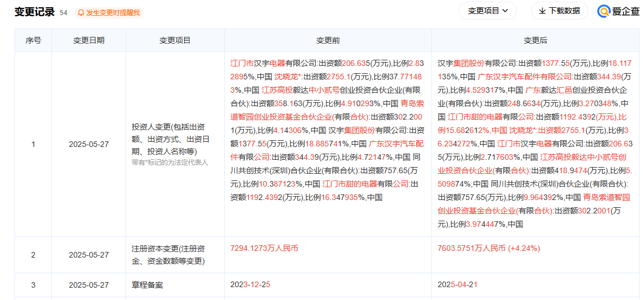Open the 变更项目 dropdown filter

pos(488,11)
